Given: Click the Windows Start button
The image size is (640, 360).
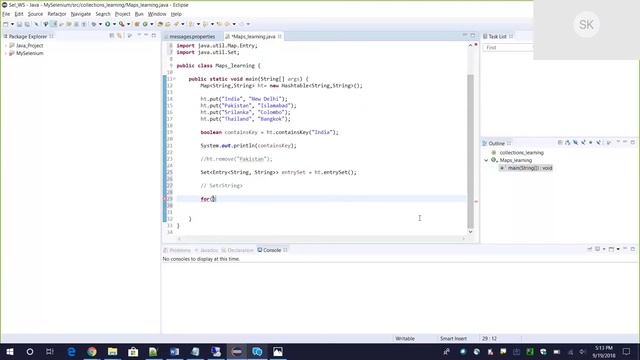Looking at the screenshot, I should pyautogui.click(x=10, y=351).
